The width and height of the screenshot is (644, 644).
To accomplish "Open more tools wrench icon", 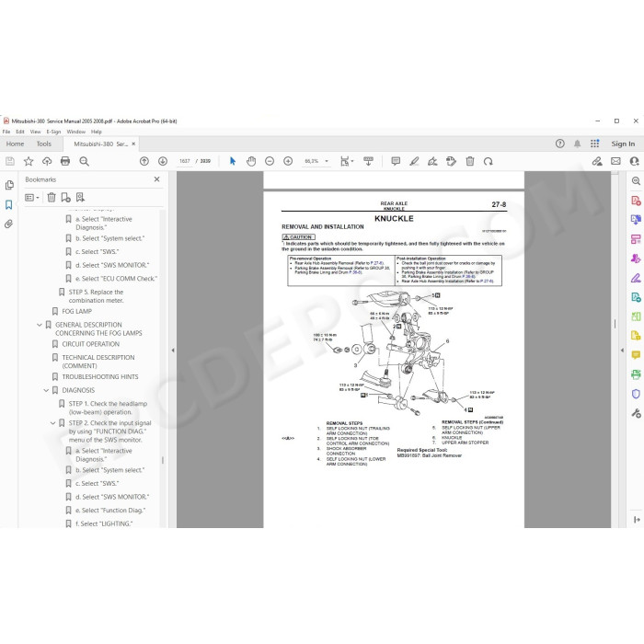I will (636, 413).
